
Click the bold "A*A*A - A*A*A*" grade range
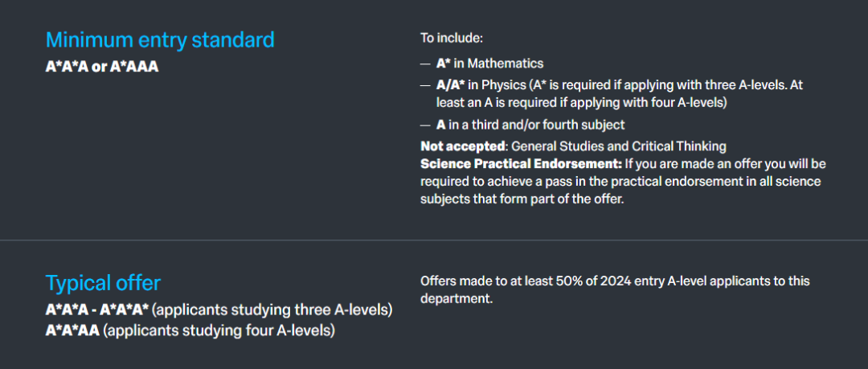point(97,310)
